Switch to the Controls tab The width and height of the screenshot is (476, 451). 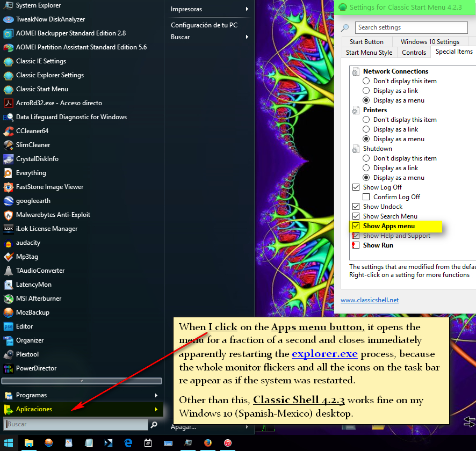click(414, 53)
